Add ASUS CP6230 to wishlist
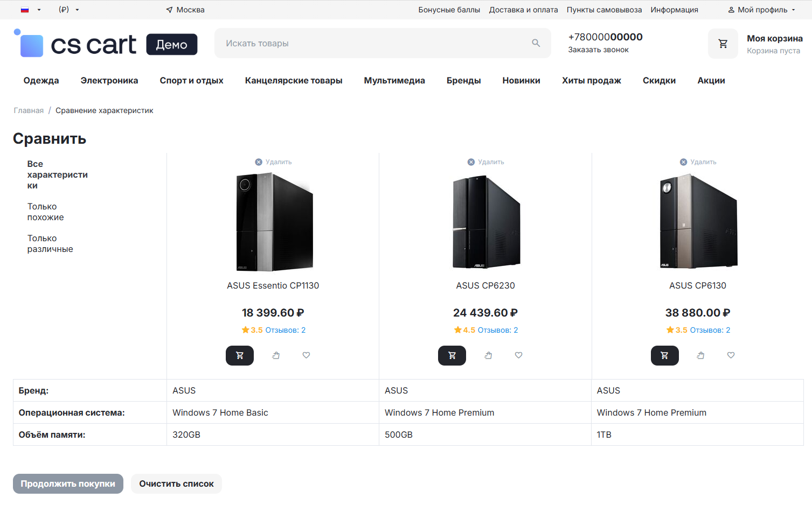The height and width of the screenshot is (505, 812). tap(518, 355)
